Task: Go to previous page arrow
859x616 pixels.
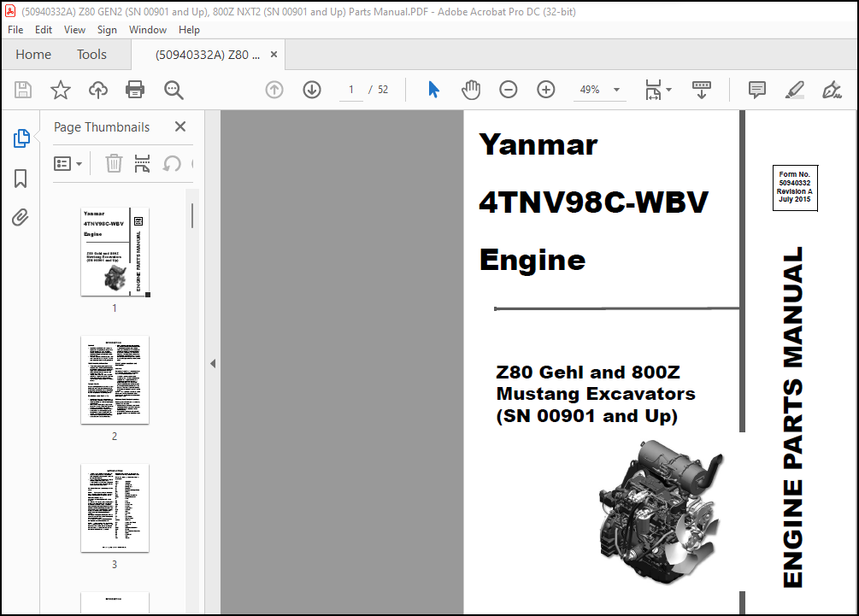Action: [274, 89]
